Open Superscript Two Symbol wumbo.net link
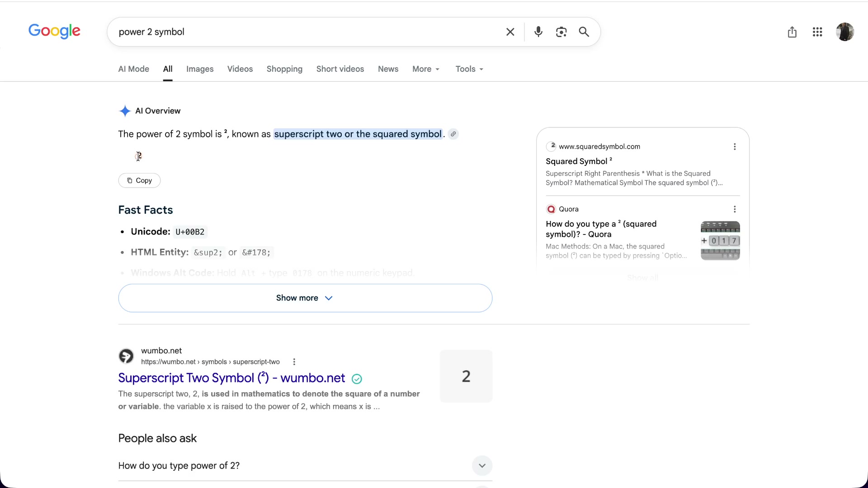The width and height of the screenshot is (868, 488). [231, 378]
